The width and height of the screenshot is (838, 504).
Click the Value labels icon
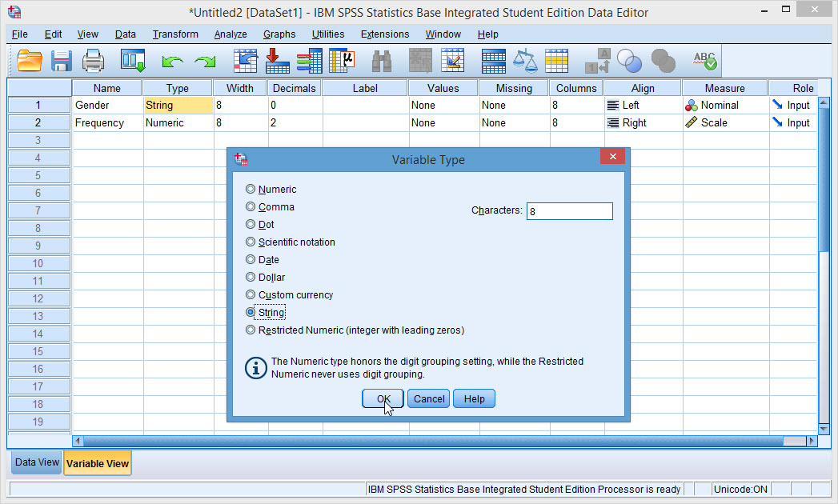tap(598, 61)
